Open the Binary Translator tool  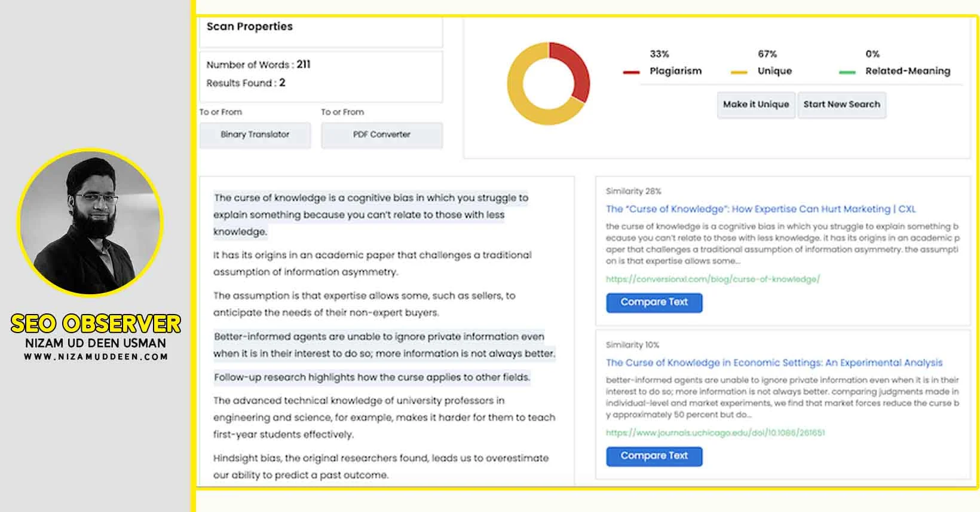(255, 135)
